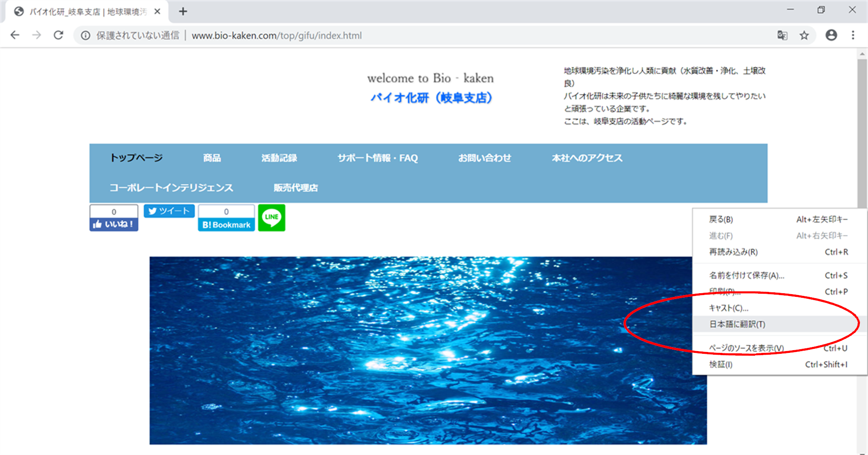Screen dimensions: 868x455
Task: Click the translate page icon in the address bar
Action: point(782,35)
